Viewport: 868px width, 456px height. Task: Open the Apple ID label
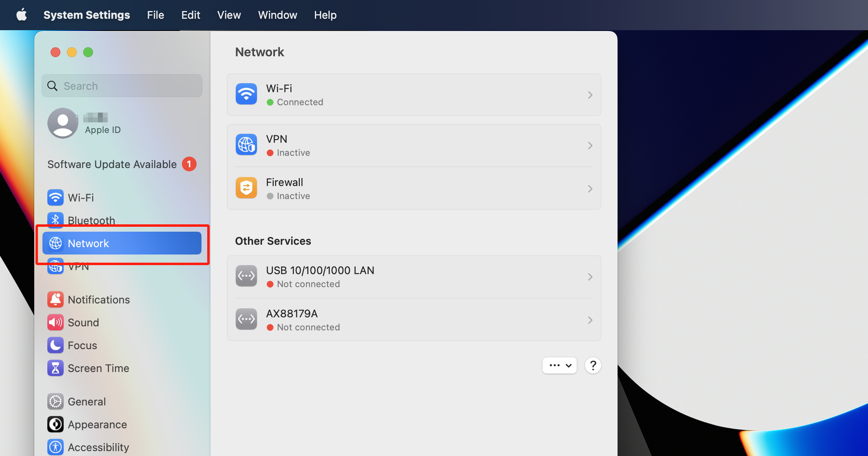[103, 130]
